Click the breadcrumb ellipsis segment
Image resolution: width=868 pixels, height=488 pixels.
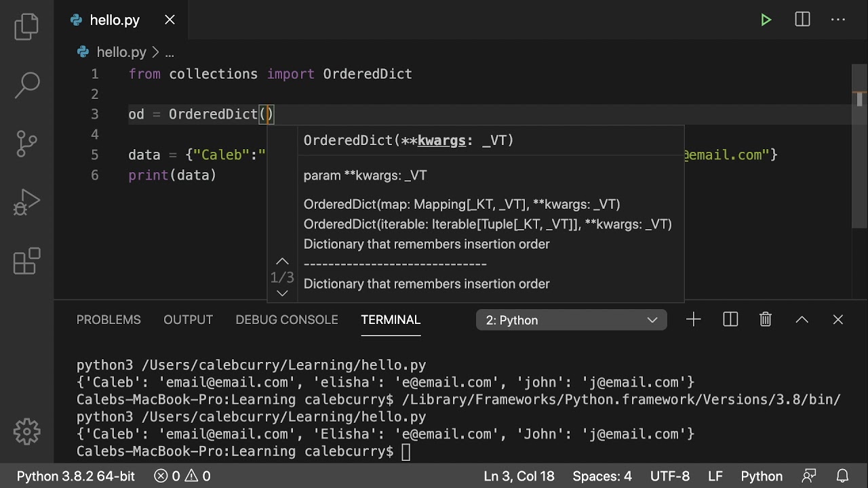click(x=170, y=52)
